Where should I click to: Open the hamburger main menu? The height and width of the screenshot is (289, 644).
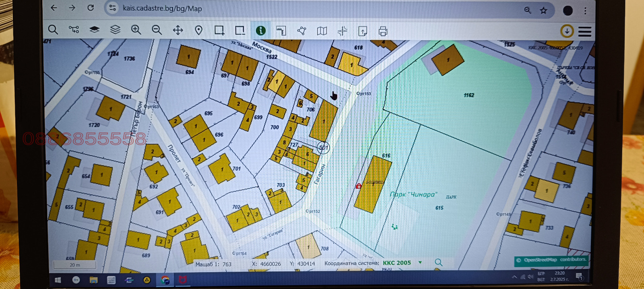[584, 31]
